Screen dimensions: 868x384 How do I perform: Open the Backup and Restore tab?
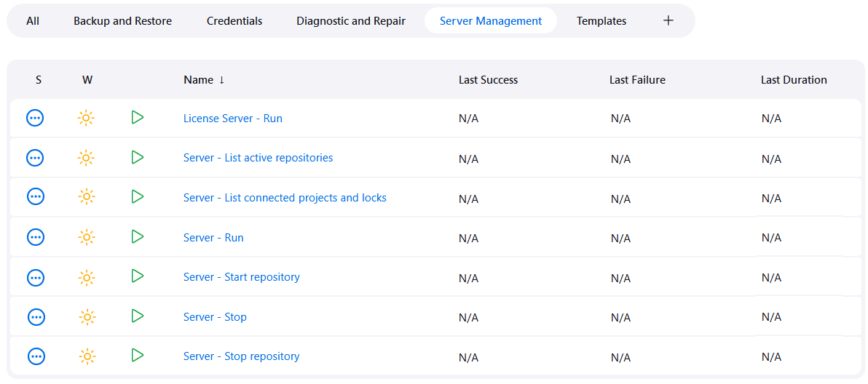pos(122,21)
